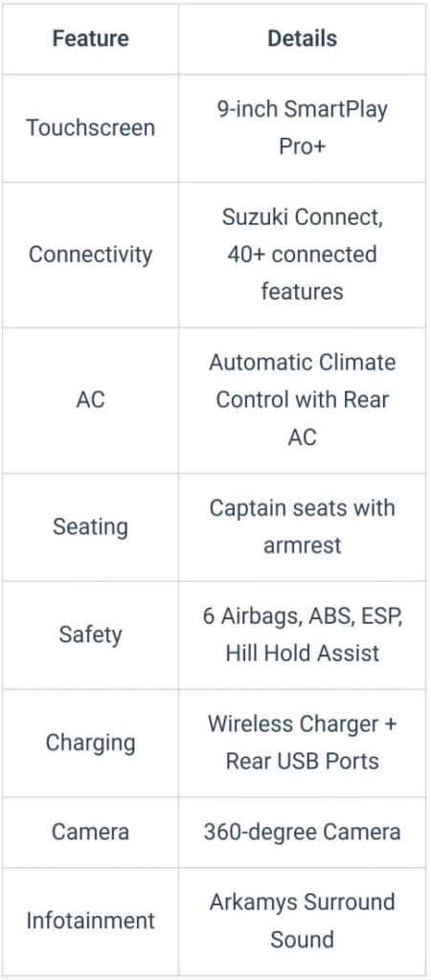
Task: Click the Charging row label
Action: click(x=91, y=743)
